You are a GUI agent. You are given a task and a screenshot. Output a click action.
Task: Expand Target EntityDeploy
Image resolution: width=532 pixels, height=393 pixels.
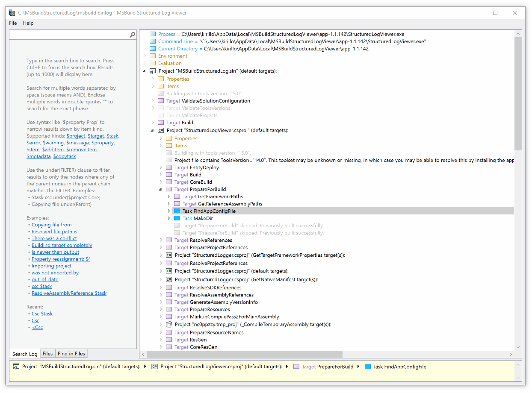click(x=161, y=167)
